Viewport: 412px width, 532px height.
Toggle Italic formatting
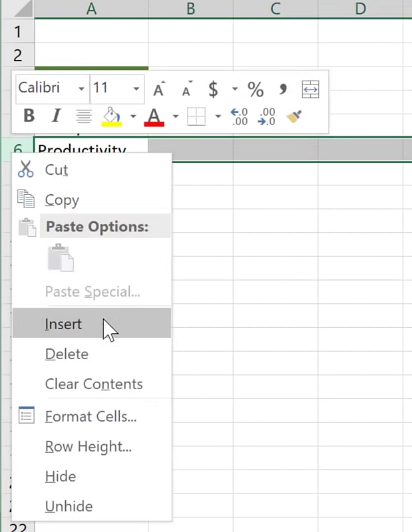(x=56, y=116)
